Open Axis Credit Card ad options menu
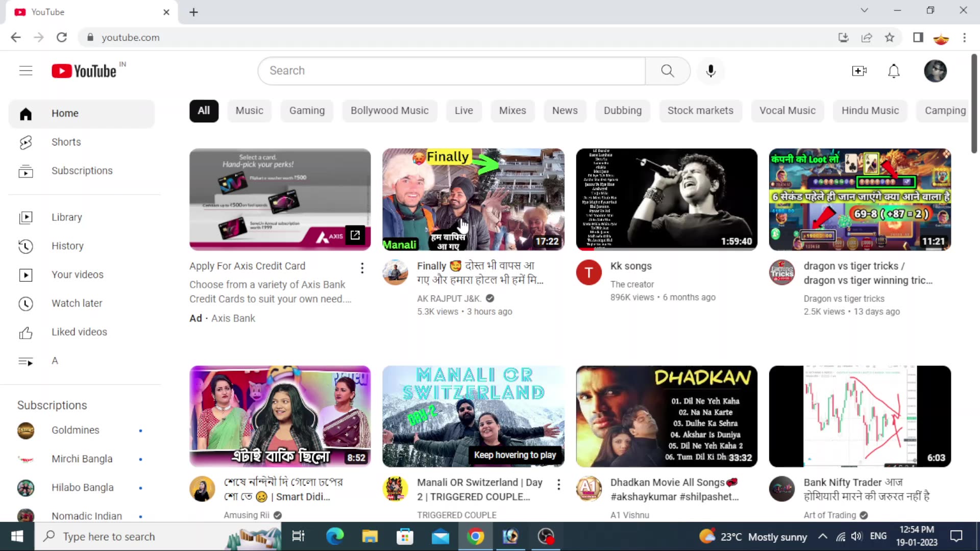 coord(362,268)
